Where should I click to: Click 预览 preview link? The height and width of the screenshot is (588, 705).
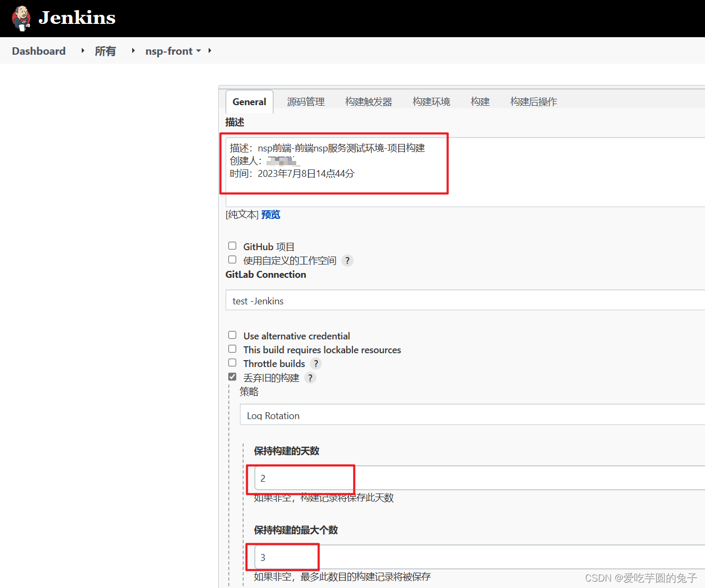[271, 215]
